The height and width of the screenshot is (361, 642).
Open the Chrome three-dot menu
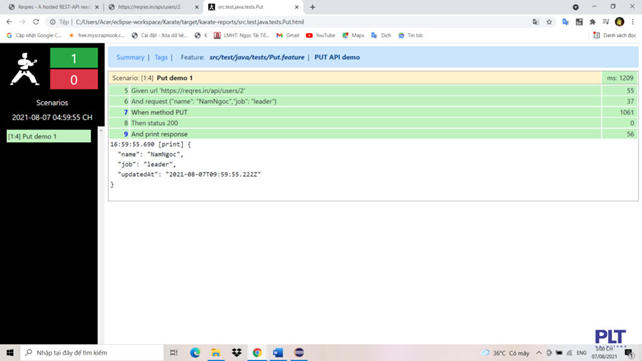633,22
